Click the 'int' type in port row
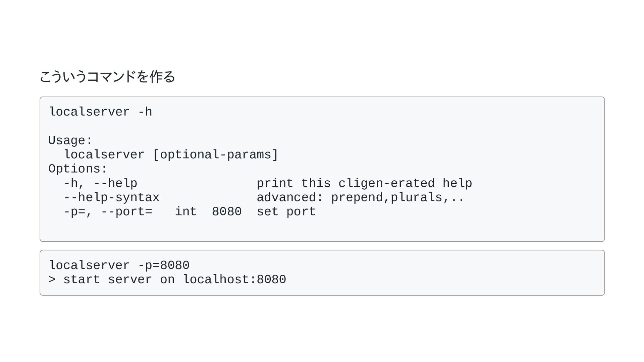Image resolution: width=644 pixels, height=362 pixels. click(186, 212)
